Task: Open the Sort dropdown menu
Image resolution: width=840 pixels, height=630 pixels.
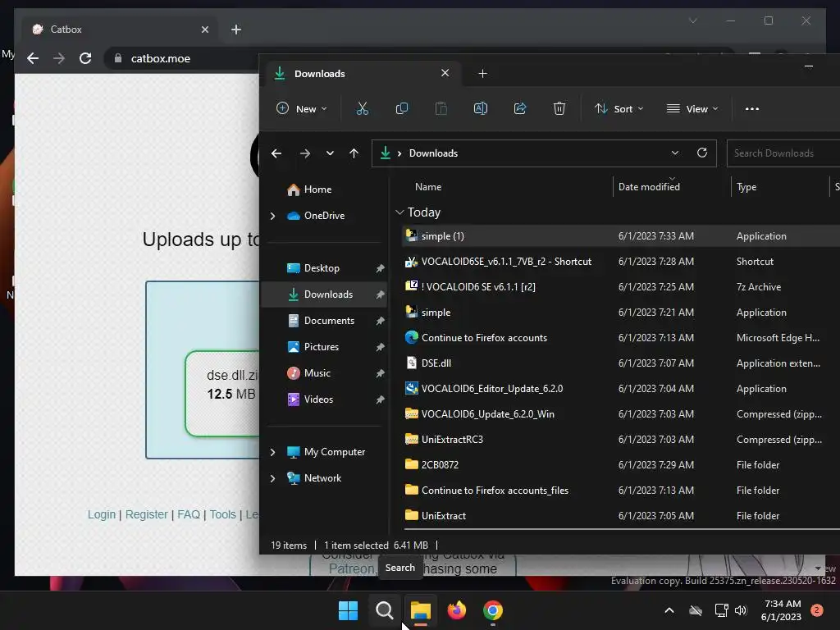Action: tap(619, 109)
